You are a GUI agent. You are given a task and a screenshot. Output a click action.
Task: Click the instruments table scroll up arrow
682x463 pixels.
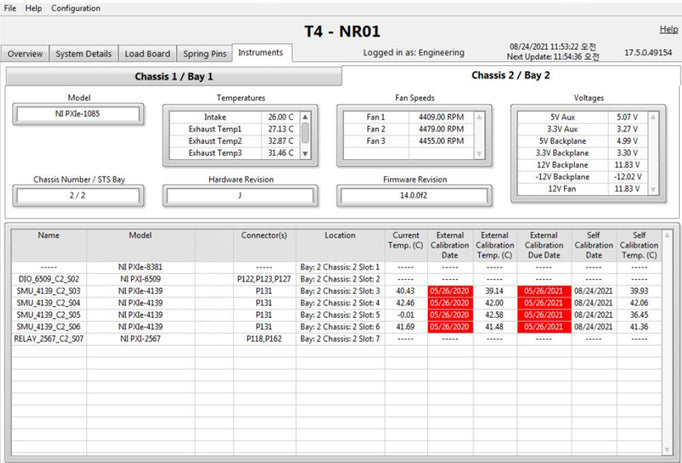click(x=667, y=235)
